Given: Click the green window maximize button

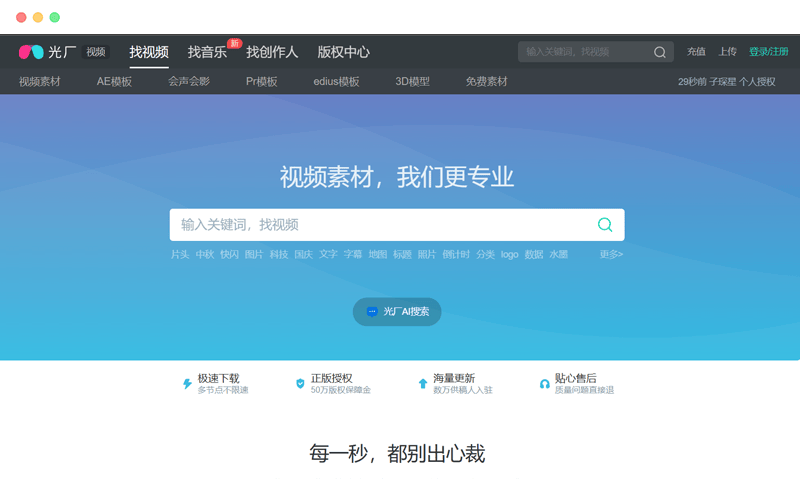Looking at the screenshot, I should point(55,17).
